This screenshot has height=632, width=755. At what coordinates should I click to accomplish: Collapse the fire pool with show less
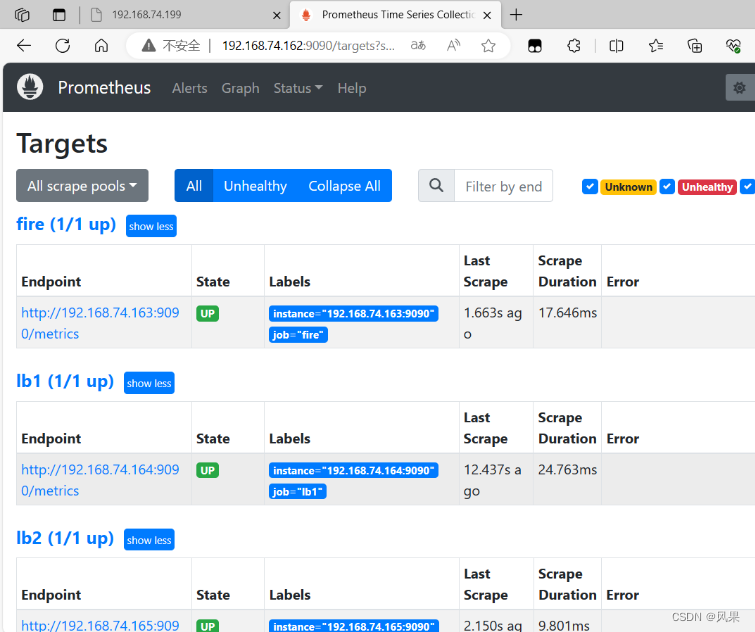tap(151, 226)
